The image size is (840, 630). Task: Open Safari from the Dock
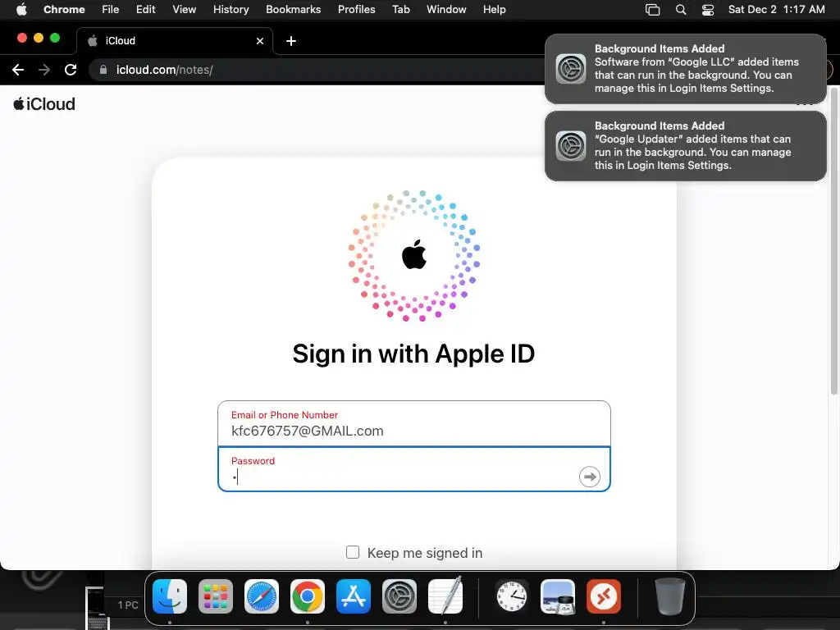point(262,596)
